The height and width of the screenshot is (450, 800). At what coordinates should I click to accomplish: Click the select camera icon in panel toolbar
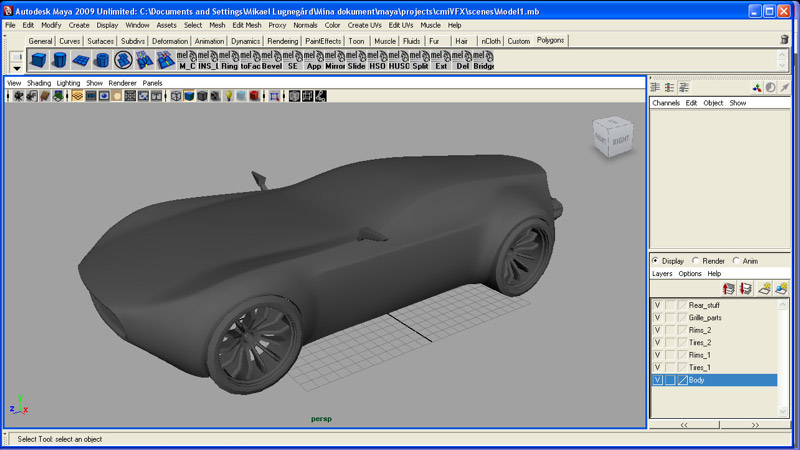point(18,96)
